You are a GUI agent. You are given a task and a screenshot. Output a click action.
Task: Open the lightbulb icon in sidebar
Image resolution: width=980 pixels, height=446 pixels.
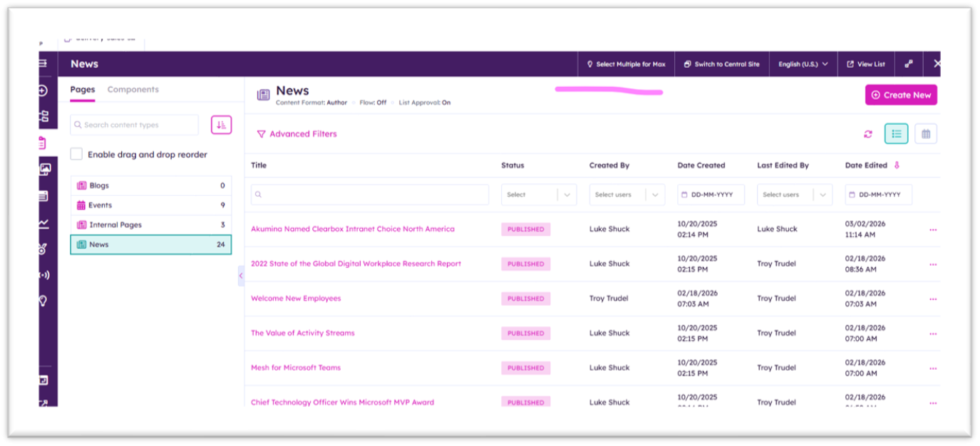(x=44, y=301)
